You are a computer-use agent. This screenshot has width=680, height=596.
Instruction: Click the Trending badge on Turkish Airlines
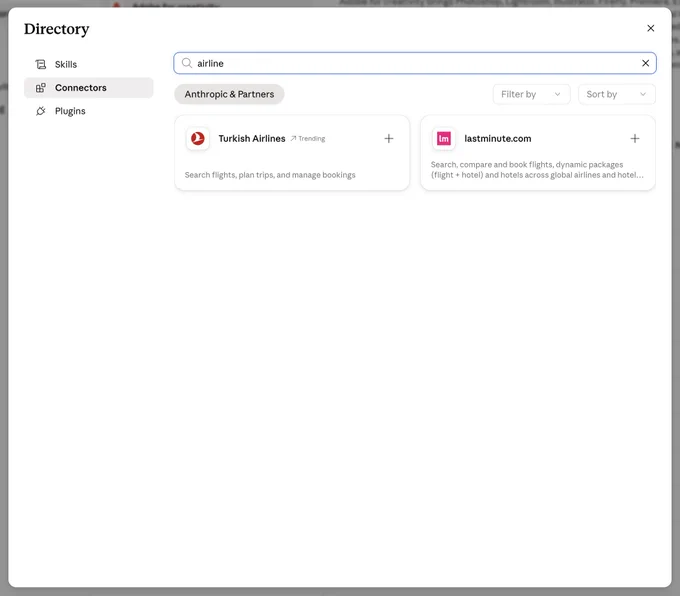click(308, 139)
